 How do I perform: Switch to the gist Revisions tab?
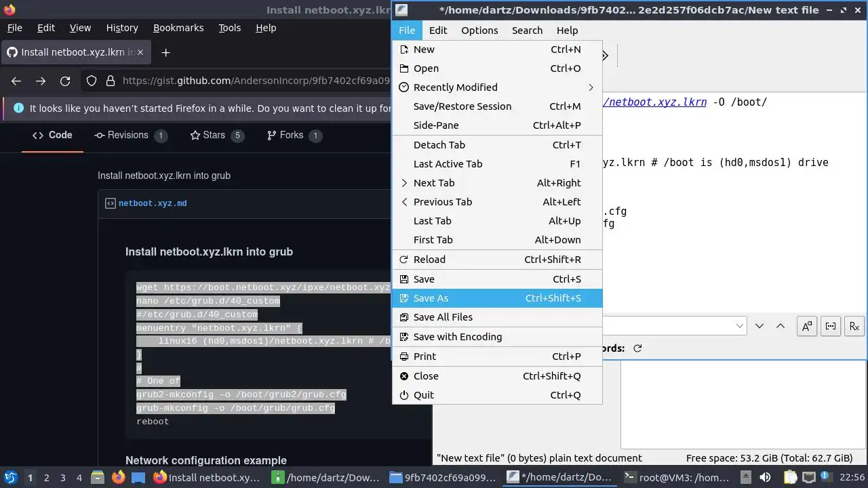click(130, 135)
